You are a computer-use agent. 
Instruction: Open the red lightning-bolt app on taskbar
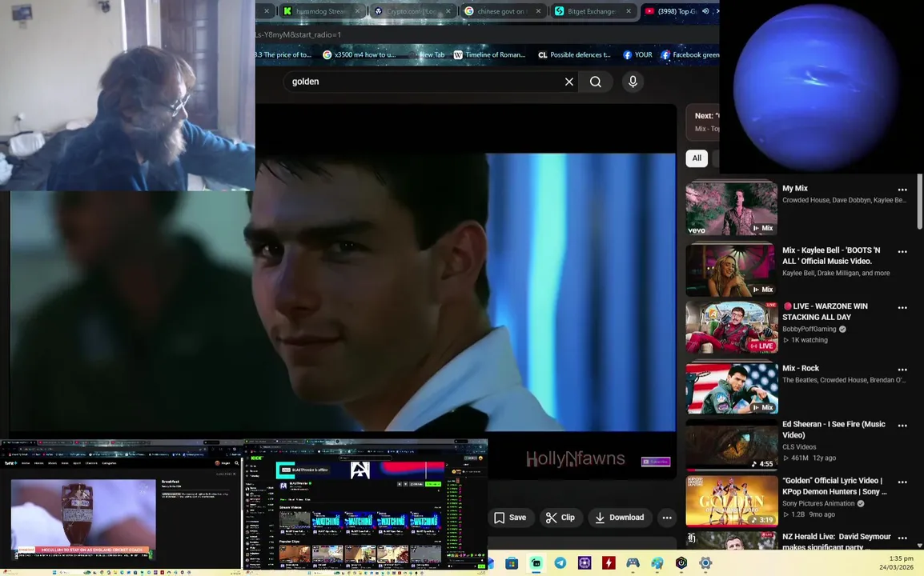(x=609, y=563)
